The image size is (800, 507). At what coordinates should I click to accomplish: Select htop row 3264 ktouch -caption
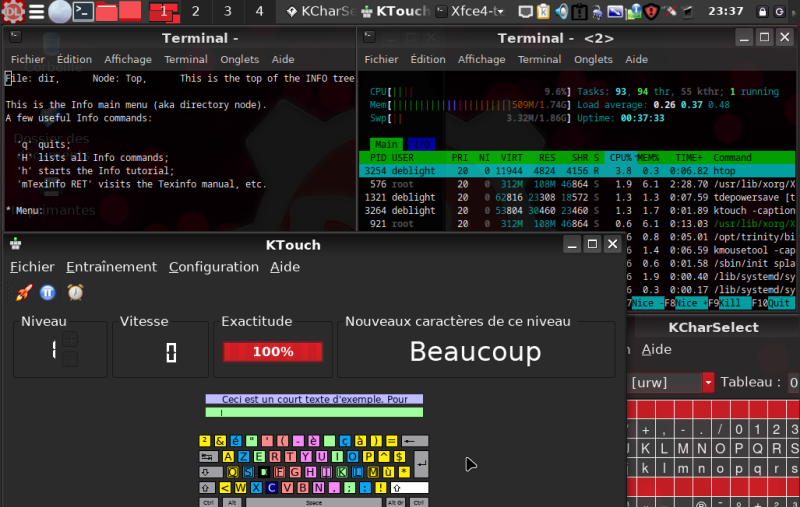(x=578, y=211)
